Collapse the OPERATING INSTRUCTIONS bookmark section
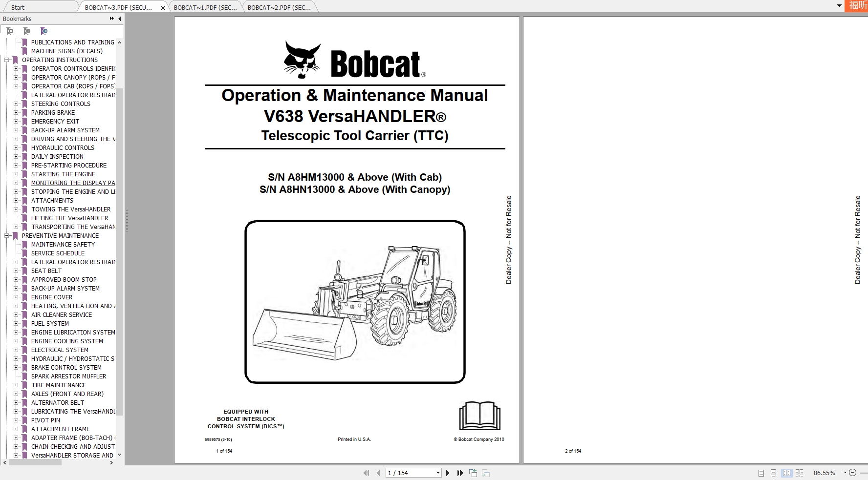Image resolution: width=868 pixels, height=480 pixels. [6, 60]
